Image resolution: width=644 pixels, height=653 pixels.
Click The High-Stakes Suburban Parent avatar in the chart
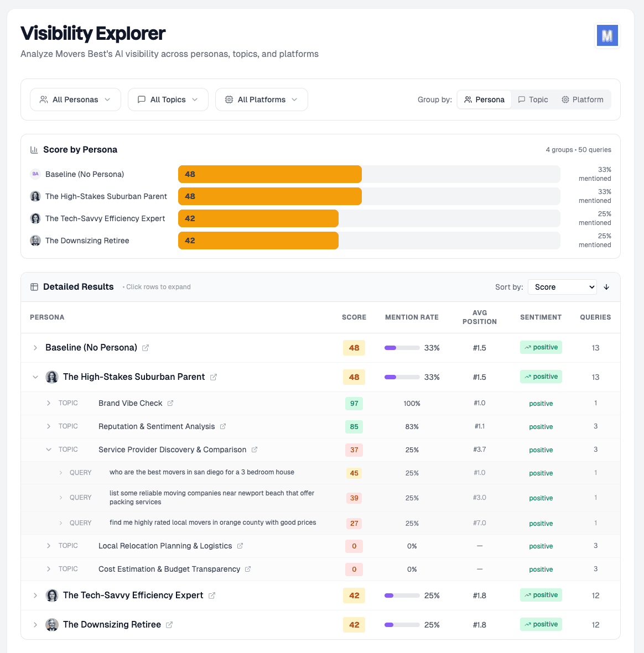click(35, 196)
